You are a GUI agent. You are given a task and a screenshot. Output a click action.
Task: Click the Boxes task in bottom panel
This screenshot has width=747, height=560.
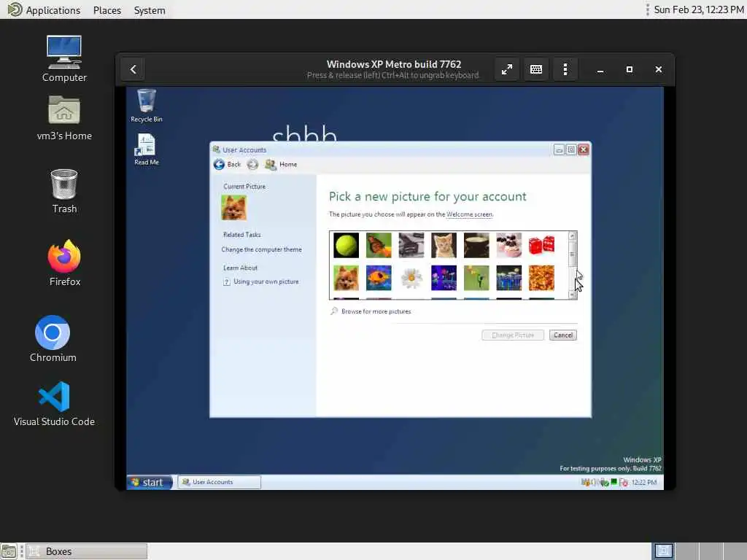86,551
